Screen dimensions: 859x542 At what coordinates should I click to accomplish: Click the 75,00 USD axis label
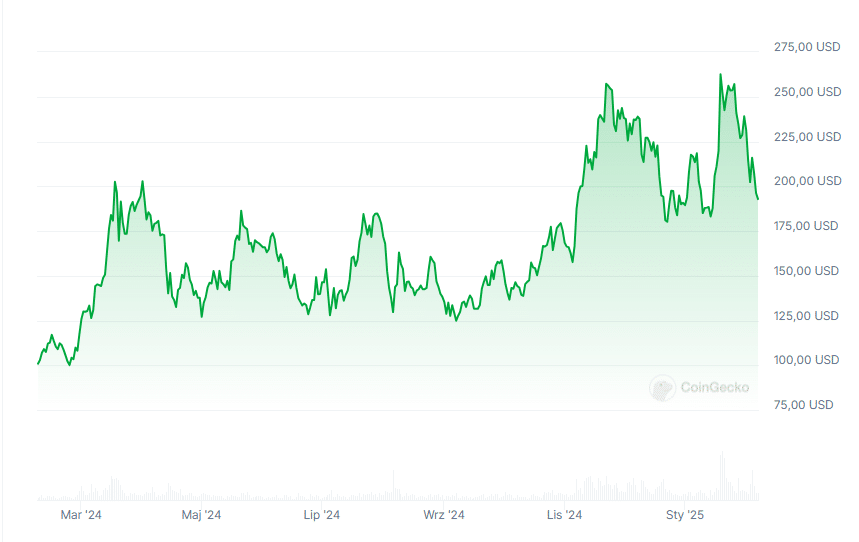click(803, 406)
